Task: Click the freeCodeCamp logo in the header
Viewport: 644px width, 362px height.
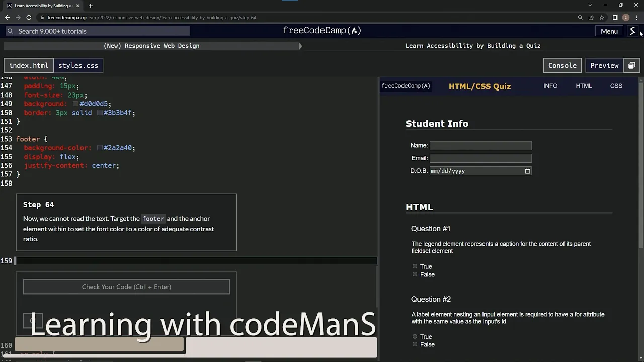Action: pos(322,31)
